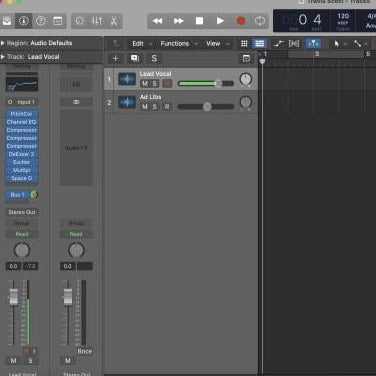
Task: Record-enable the Ad Libs track
Action: [x=167, y=107]
